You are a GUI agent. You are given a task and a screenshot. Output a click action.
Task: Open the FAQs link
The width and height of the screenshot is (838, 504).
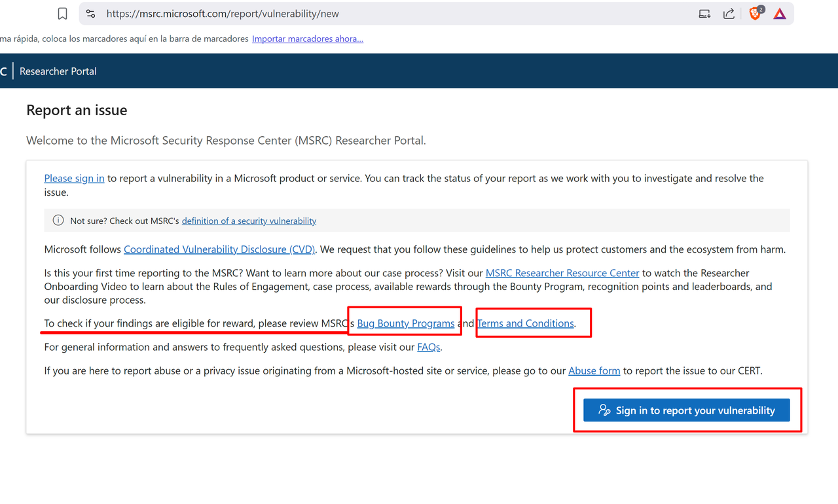429,347
